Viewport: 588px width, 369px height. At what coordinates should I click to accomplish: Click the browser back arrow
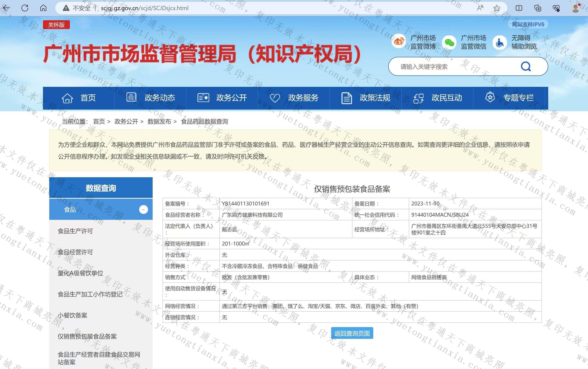pyautogui.click(x=6, y=8)
